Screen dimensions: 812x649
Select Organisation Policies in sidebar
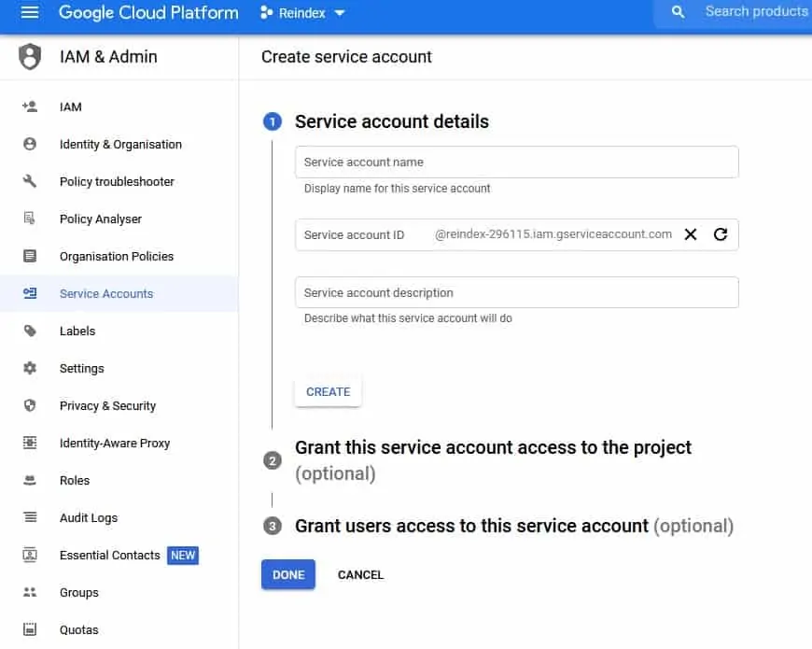click(119, 256)
